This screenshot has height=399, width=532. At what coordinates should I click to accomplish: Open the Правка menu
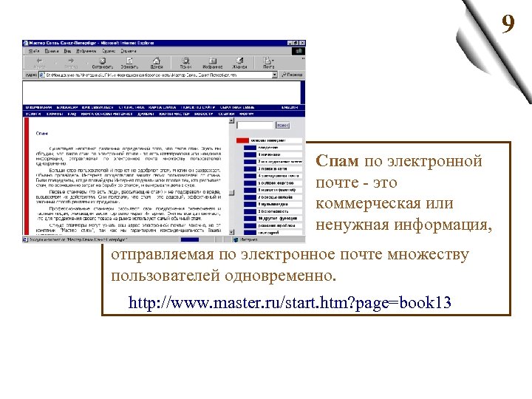pyautogui.click(x=52, y=51)
